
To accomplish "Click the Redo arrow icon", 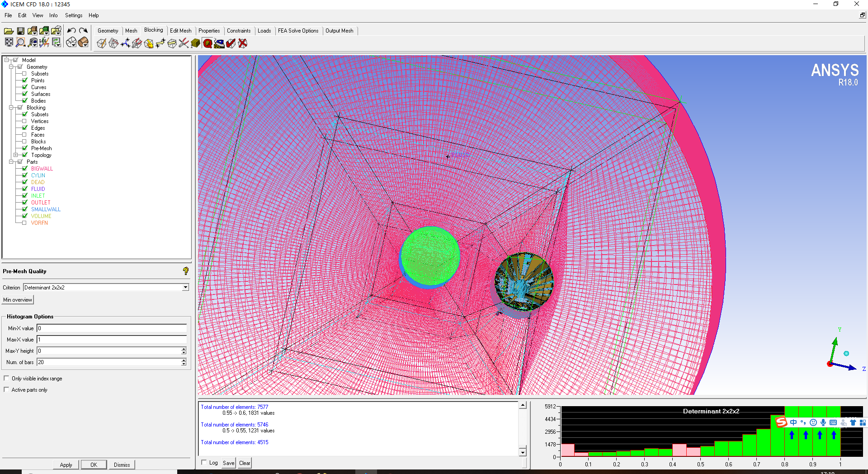I will [83, 31].
